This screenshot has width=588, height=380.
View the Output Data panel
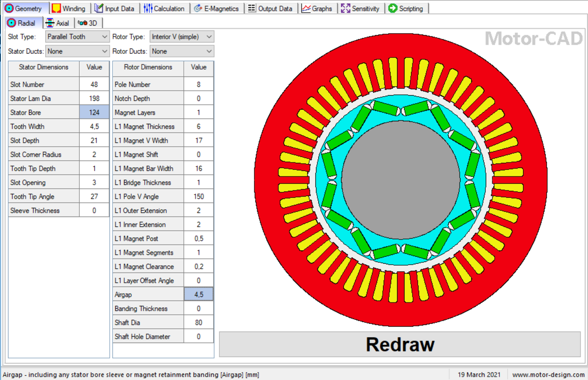click(271, 8)
